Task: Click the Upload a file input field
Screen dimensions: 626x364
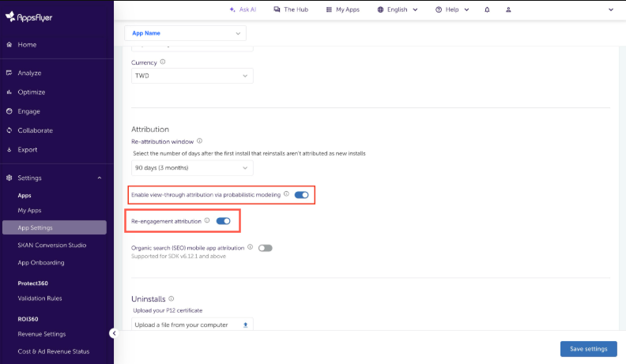Action: (x=186, y=325)
